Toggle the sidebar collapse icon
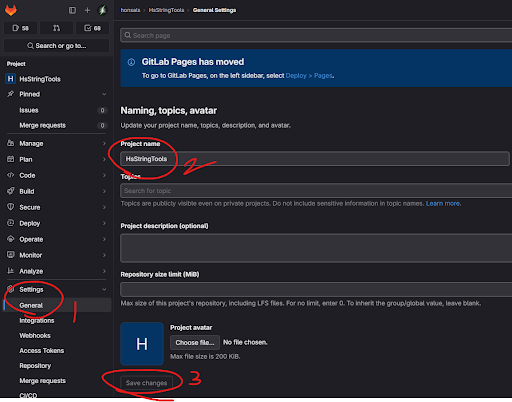This screenshot has width=512, height=402. pos(72,10)
